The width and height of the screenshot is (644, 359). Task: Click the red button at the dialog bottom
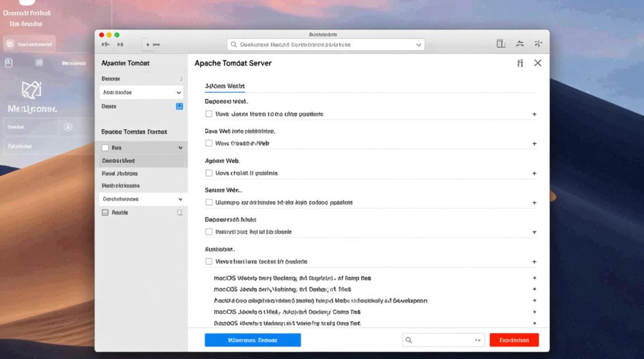[514, 340]
